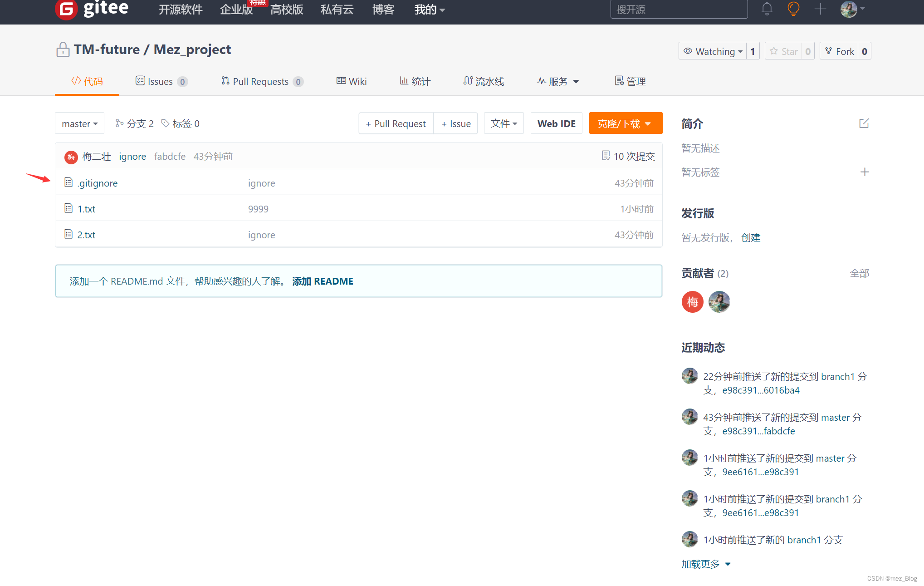Open the .gitignore file
The image size is (924, 586).
(97, 183)
